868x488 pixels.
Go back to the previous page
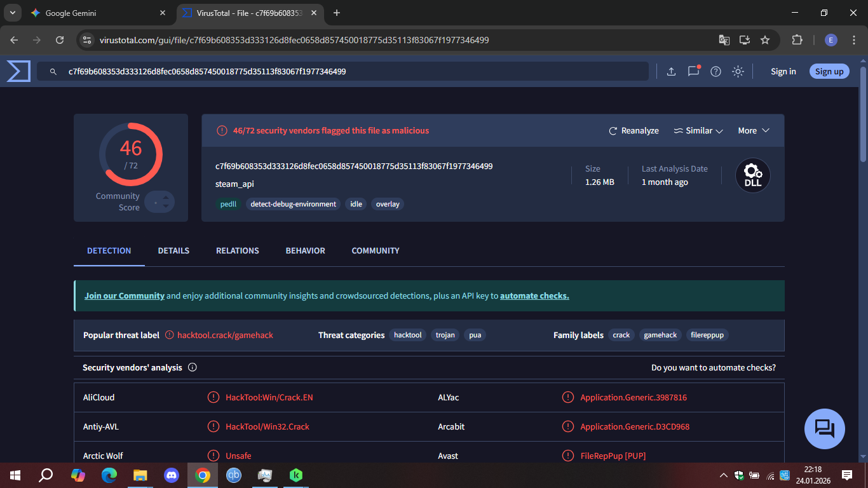(15, 40)
